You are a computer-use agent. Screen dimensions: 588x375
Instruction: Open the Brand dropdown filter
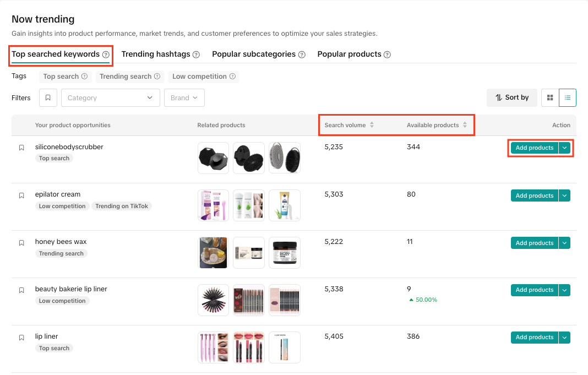[184, 98]
